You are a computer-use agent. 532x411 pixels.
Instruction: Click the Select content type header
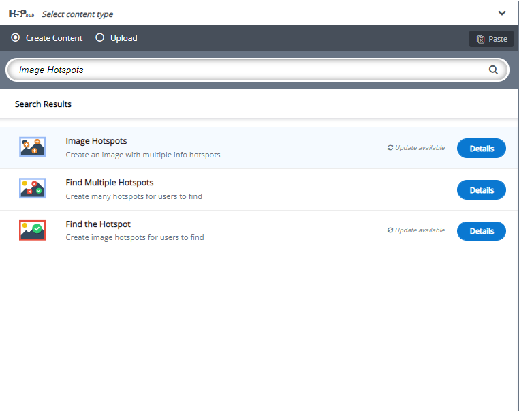point(78,14)
